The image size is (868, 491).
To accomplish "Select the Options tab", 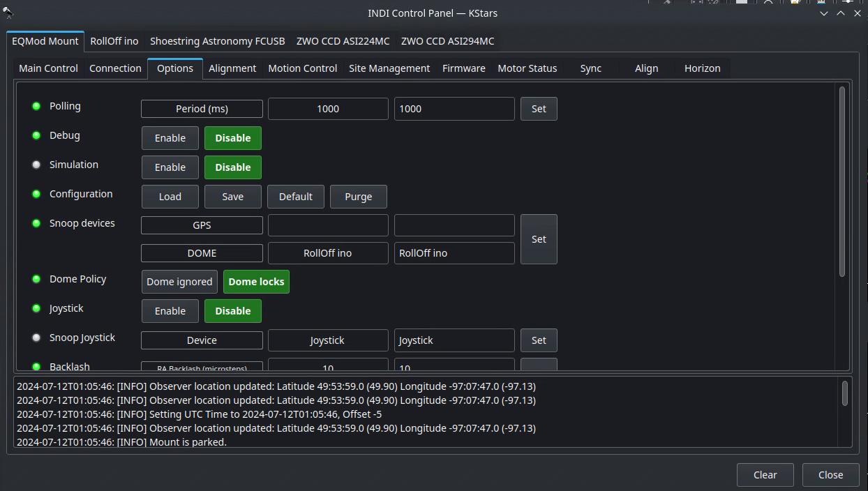I will pos(175,68).
